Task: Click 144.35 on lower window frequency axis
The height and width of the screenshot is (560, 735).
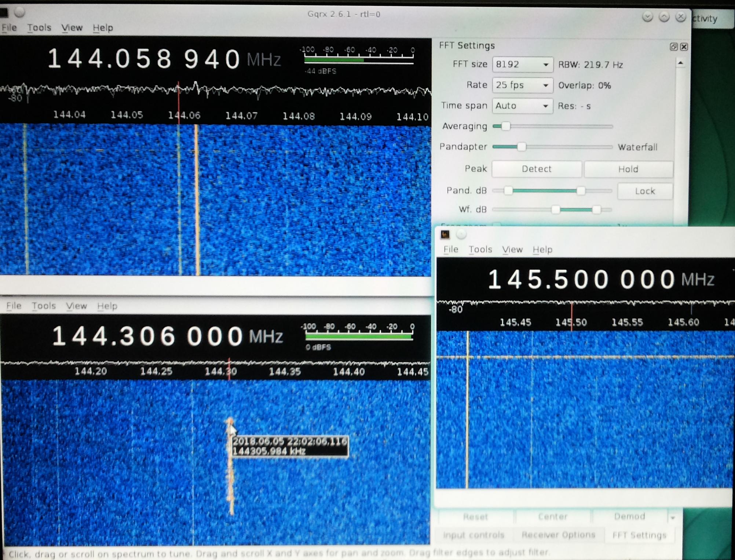Action: [285, 372]
